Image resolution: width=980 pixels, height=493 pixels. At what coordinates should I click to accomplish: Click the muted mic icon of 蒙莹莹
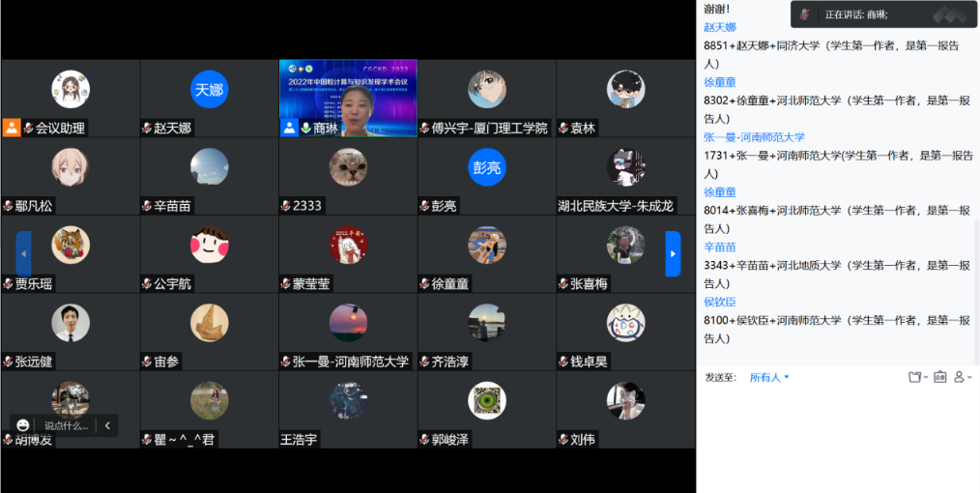click(x=286, y=283)
